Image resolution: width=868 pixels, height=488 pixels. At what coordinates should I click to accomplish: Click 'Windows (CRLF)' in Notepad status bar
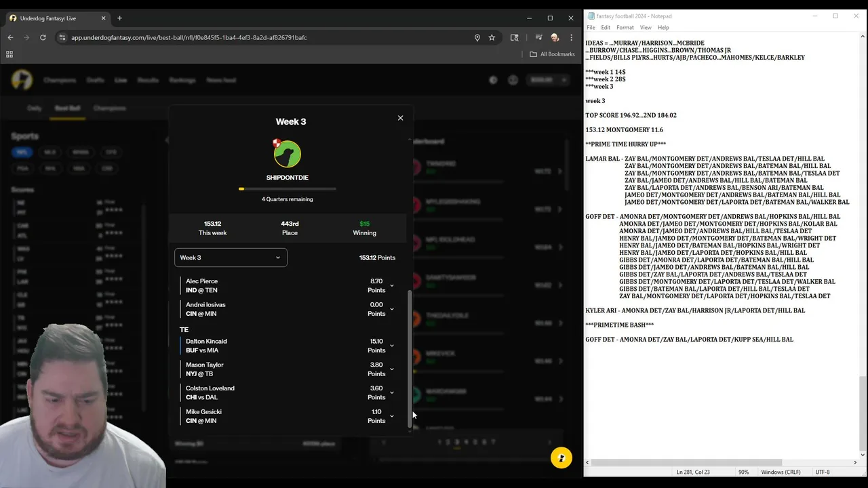(x=780, y=472)
